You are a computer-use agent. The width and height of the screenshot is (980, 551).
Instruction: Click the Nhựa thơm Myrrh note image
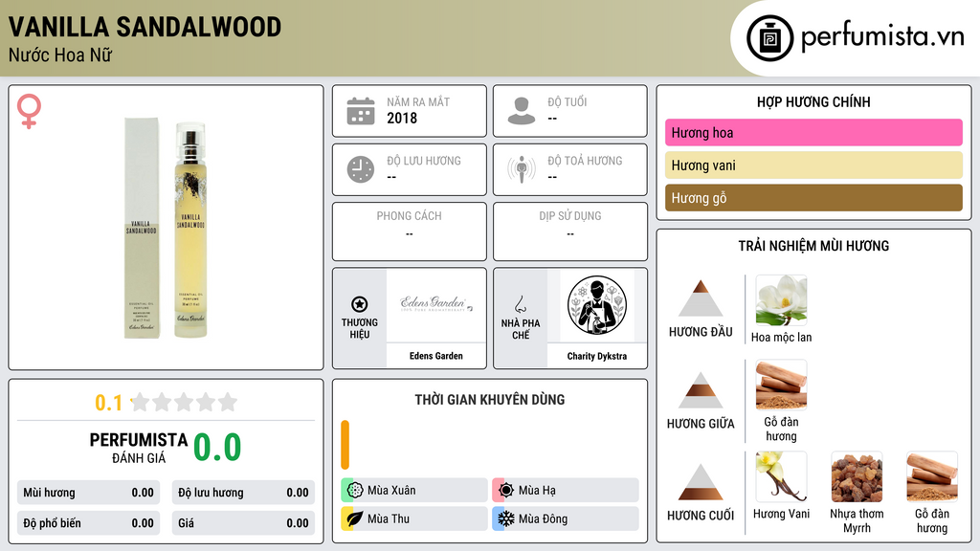point(857,476)
